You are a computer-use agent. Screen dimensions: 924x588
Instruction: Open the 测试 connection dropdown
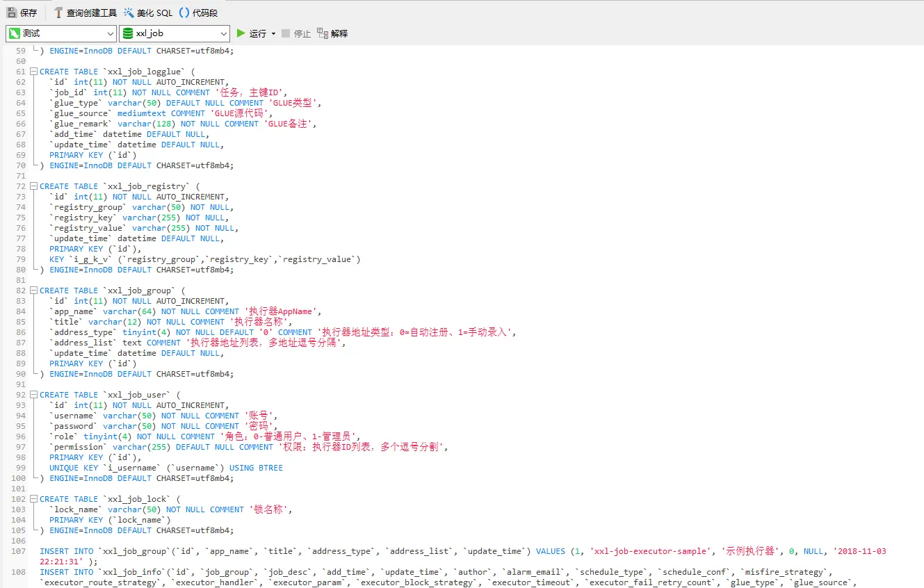click(61, 33)
